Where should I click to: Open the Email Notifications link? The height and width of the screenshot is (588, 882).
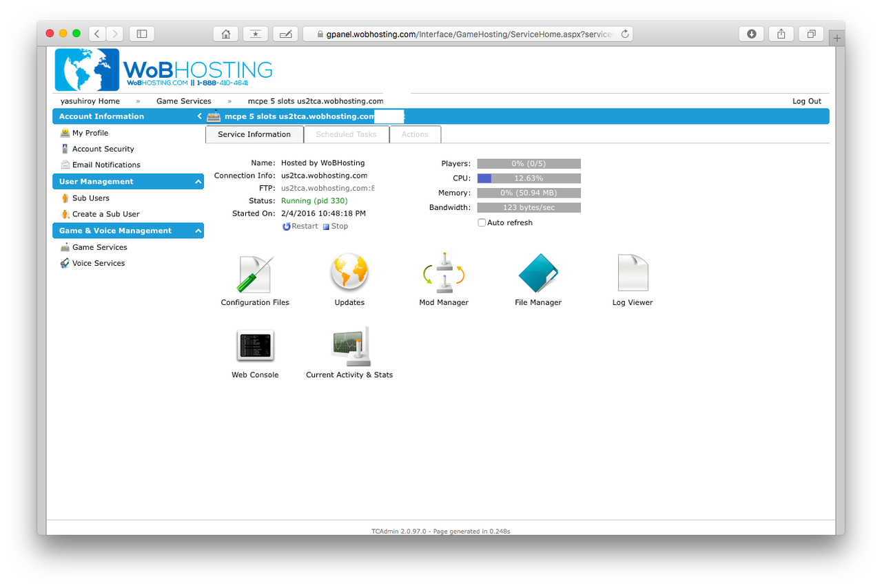(106, 165)
